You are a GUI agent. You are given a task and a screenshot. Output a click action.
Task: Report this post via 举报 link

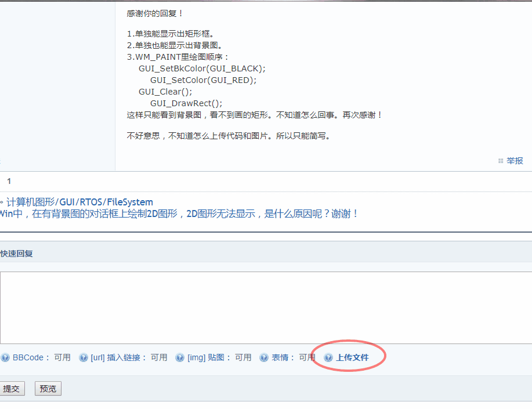[x=515, y=161]
